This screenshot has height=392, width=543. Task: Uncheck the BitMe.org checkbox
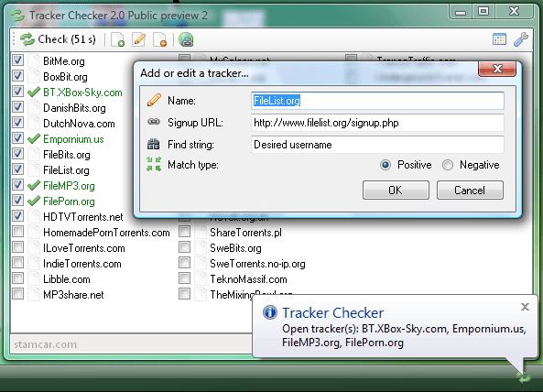coord(17,60)
